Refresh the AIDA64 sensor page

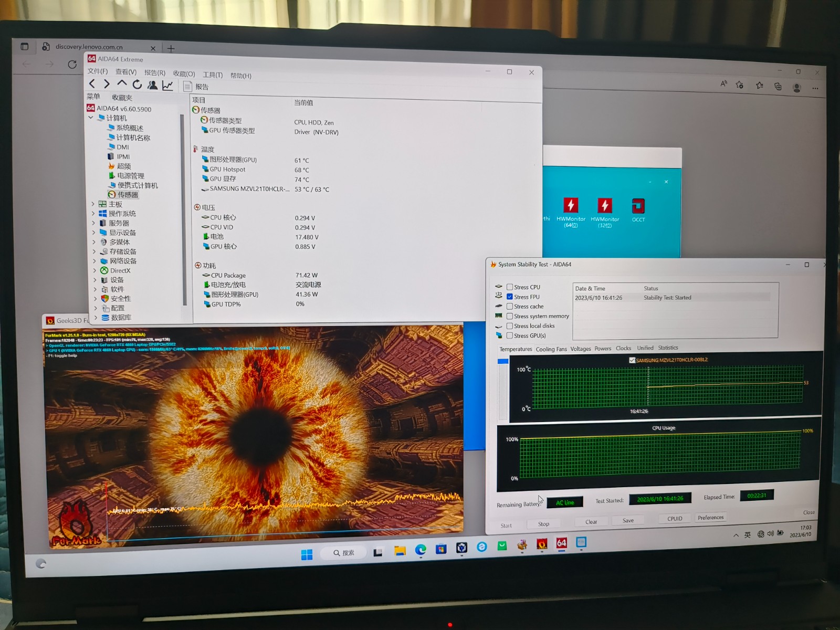tap(137, 84)
